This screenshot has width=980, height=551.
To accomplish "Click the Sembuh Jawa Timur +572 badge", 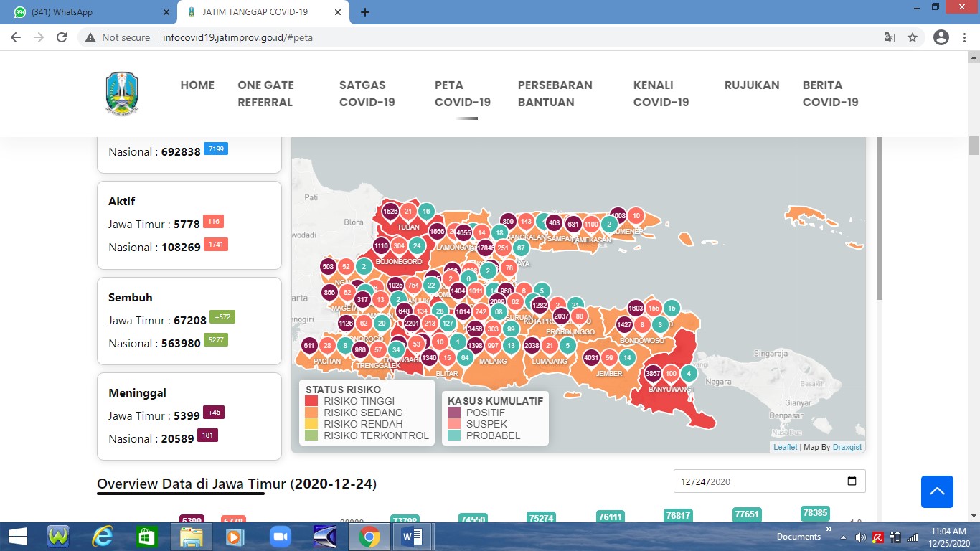I will (222, 317).
